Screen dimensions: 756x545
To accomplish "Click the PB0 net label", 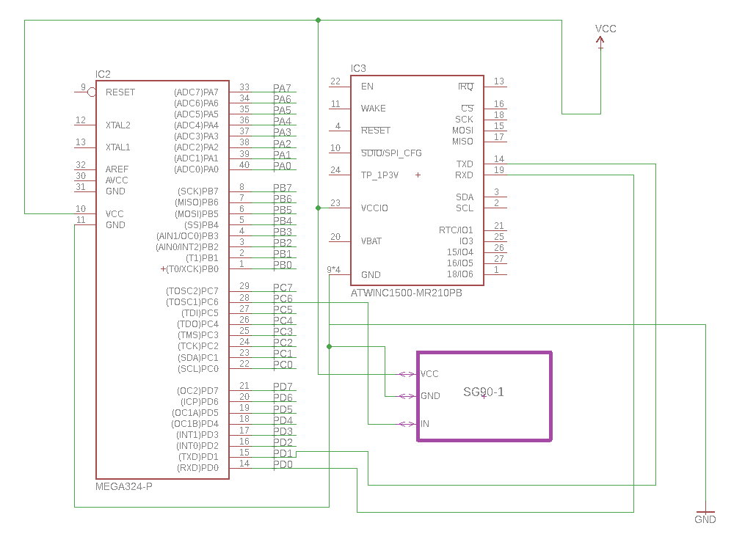I will [x=283, y=265].
